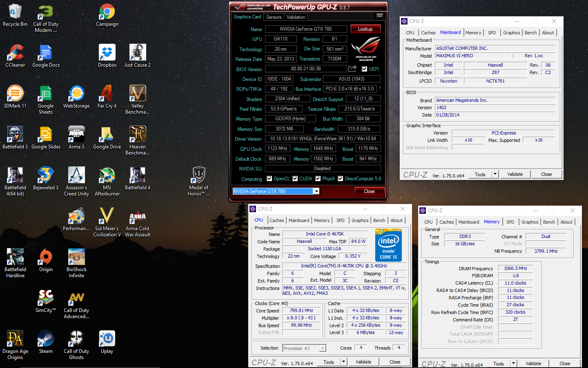Launch Battlefield 3 shortcut
Image resolution: width=588 pixels, height=368 pixels.
pos(15,138)
